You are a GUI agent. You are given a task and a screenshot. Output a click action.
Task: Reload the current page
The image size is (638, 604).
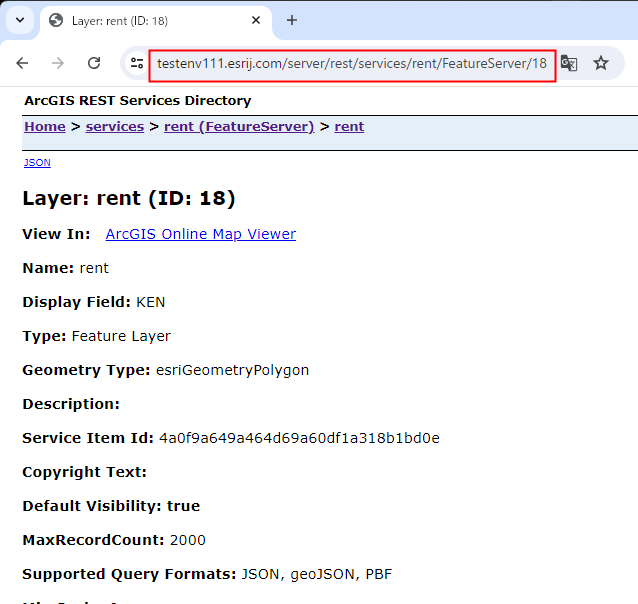(94, 63)
